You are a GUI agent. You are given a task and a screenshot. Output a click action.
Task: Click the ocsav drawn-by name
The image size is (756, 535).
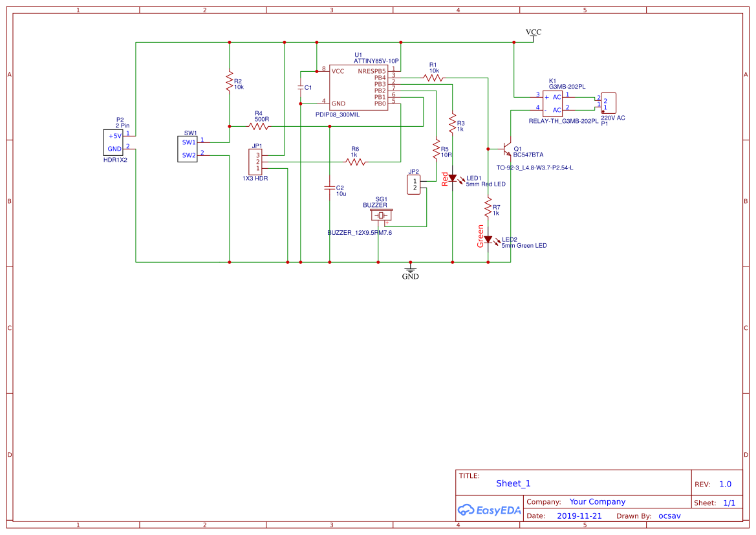[669, 516]
